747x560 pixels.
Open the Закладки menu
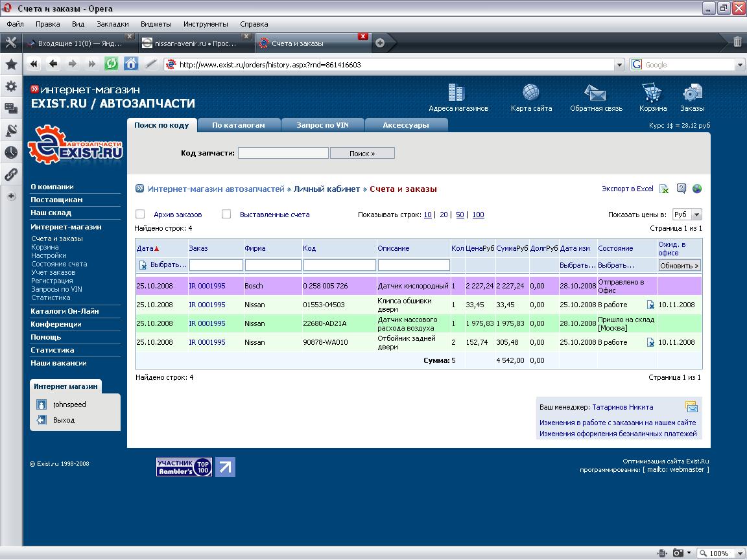coord(112,24)
